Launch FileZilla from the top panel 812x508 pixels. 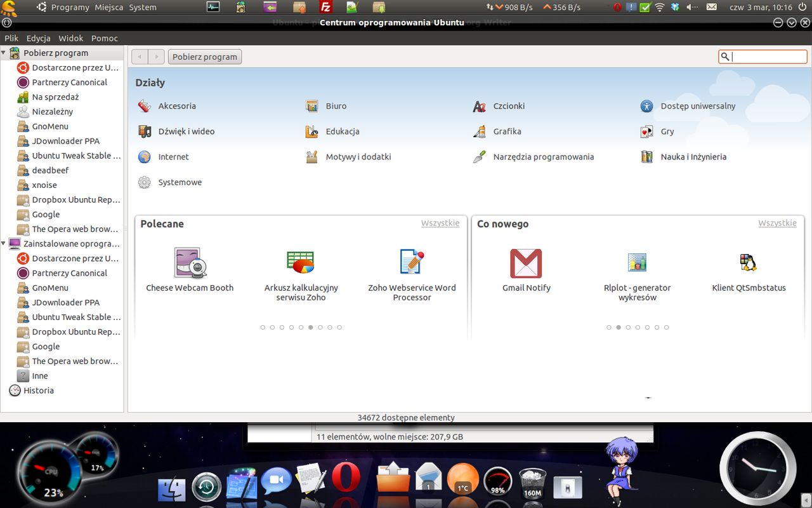click(x=325, y=7)
